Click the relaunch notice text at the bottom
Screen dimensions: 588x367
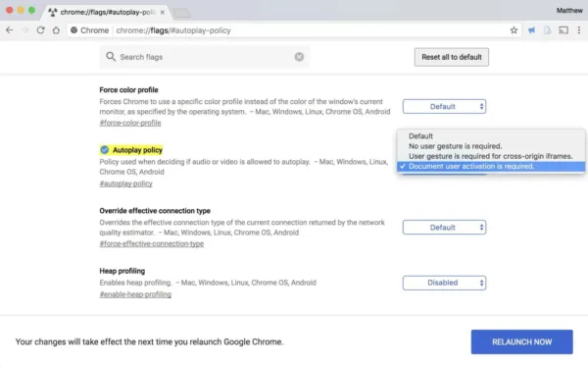pos(149,341)
